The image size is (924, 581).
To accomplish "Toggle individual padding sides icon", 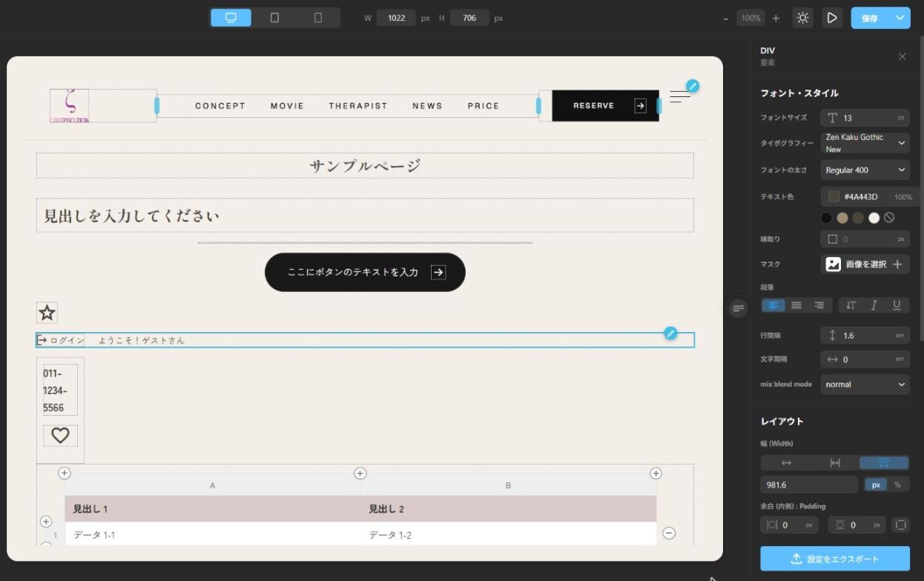I will tap(900, 525).
